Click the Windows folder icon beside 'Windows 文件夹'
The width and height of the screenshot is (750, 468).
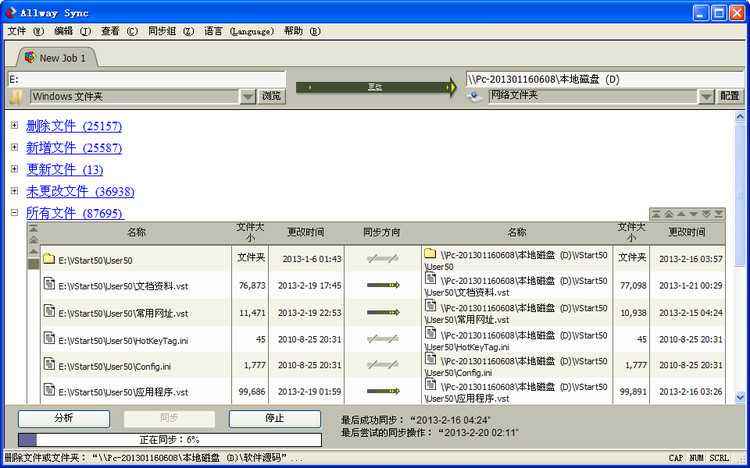tap(17, 97)
